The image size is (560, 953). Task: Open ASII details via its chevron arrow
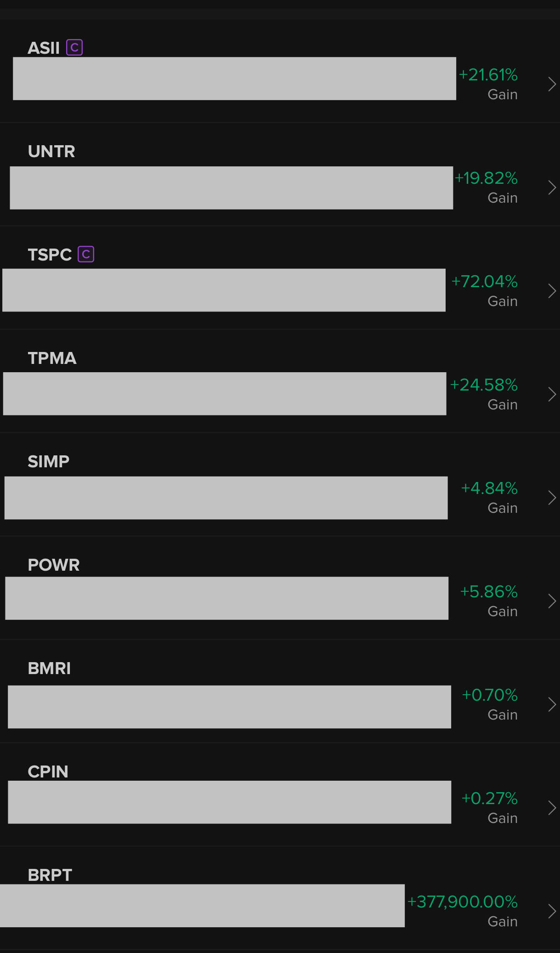pos(552,84)
